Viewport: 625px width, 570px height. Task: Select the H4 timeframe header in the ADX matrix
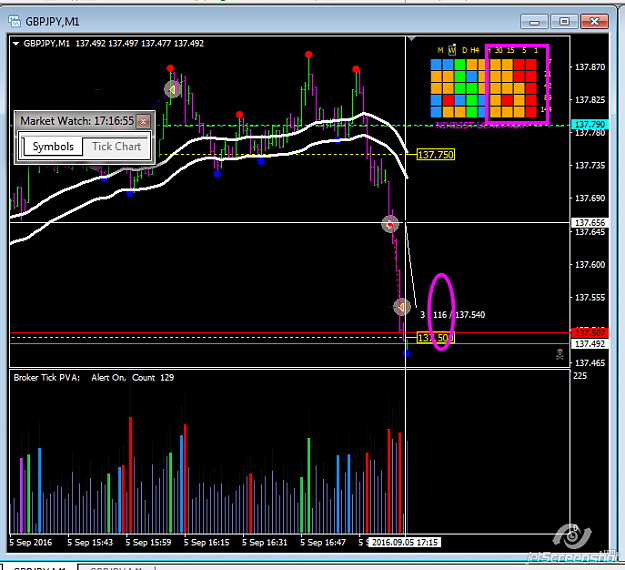[x=474, y=50]
